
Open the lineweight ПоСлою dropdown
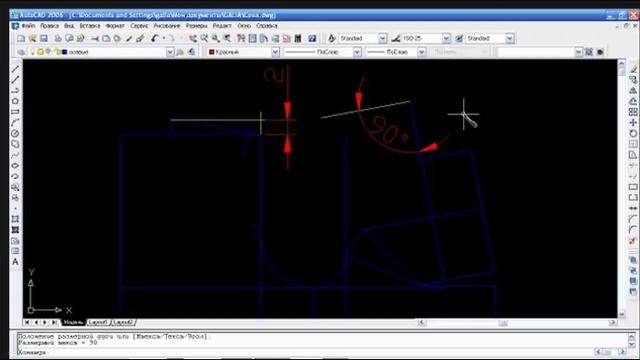click(x=422, y=52)
